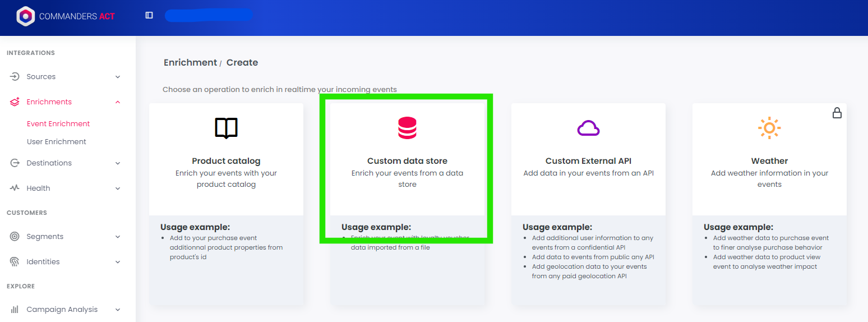Expand the Sources menu chevron
The width and height of the screenshot is (868, 322).
118,77
